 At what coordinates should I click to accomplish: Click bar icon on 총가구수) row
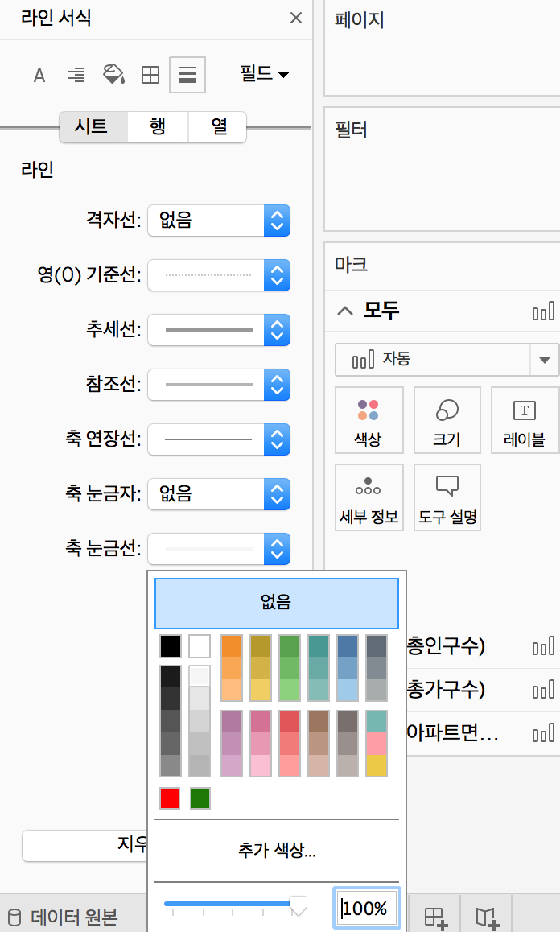543,690
